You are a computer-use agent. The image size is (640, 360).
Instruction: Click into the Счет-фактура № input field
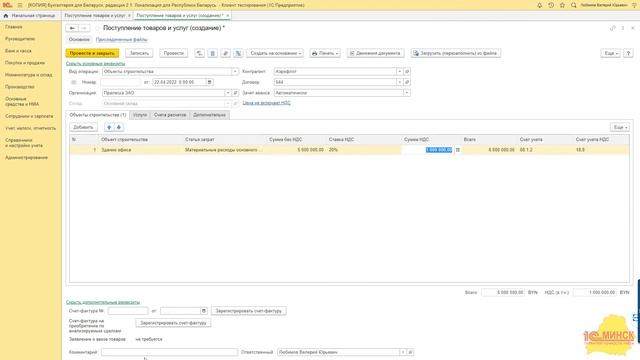[128, 311]
